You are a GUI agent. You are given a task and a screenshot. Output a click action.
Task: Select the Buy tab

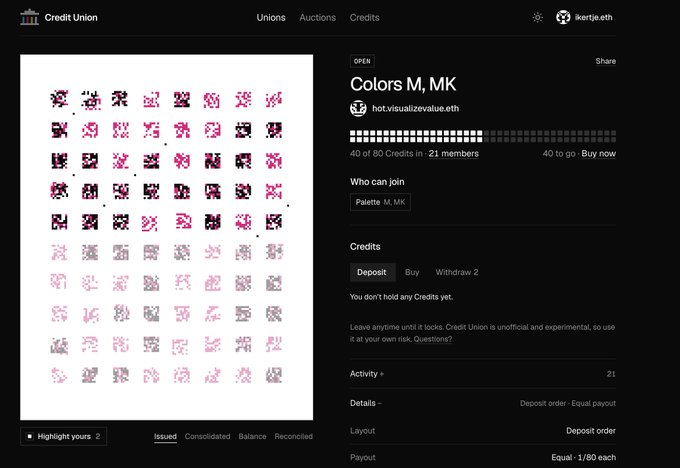412,272
